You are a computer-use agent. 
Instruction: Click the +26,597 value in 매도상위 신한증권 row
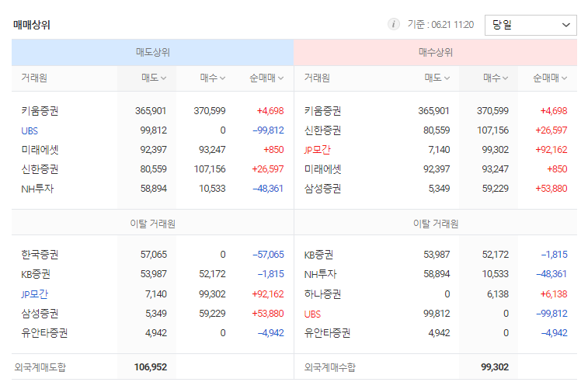[268, 169]
